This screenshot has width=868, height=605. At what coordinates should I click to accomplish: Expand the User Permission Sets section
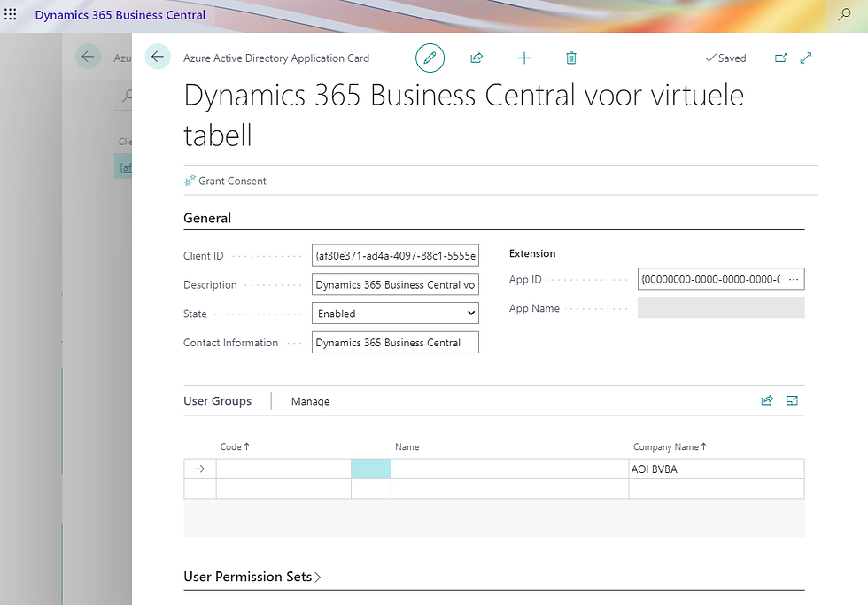click(x=252, y=577)
